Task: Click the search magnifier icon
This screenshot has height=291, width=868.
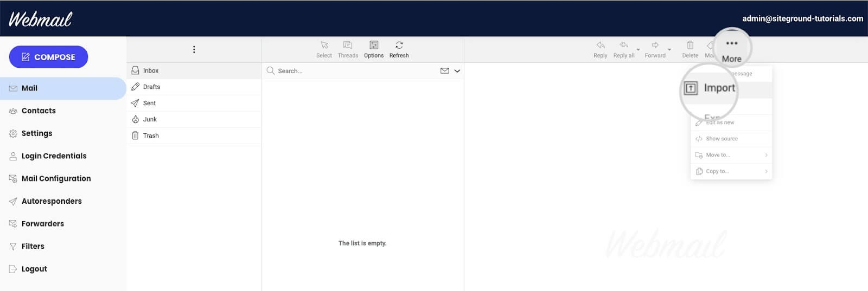Action: click(270, 70)
